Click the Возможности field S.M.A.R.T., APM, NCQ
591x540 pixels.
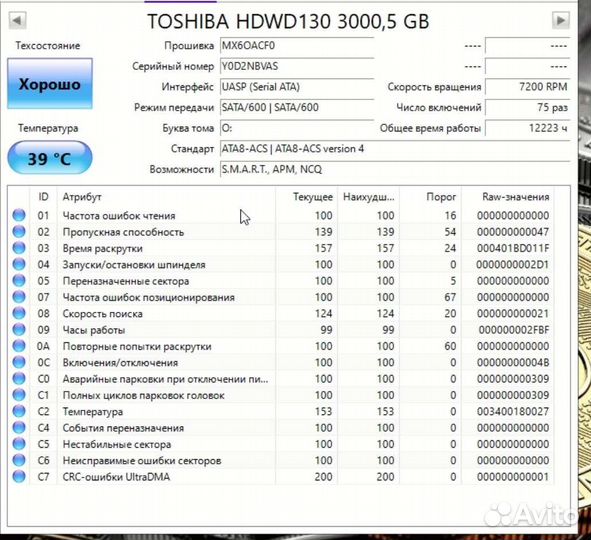click(395, 169)
